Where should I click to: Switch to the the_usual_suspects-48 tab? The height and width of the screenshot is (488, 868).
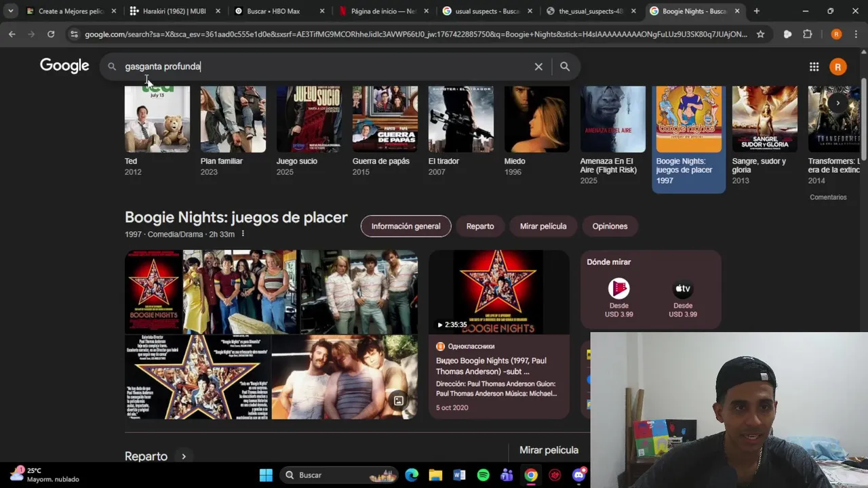tap(591, 11)
